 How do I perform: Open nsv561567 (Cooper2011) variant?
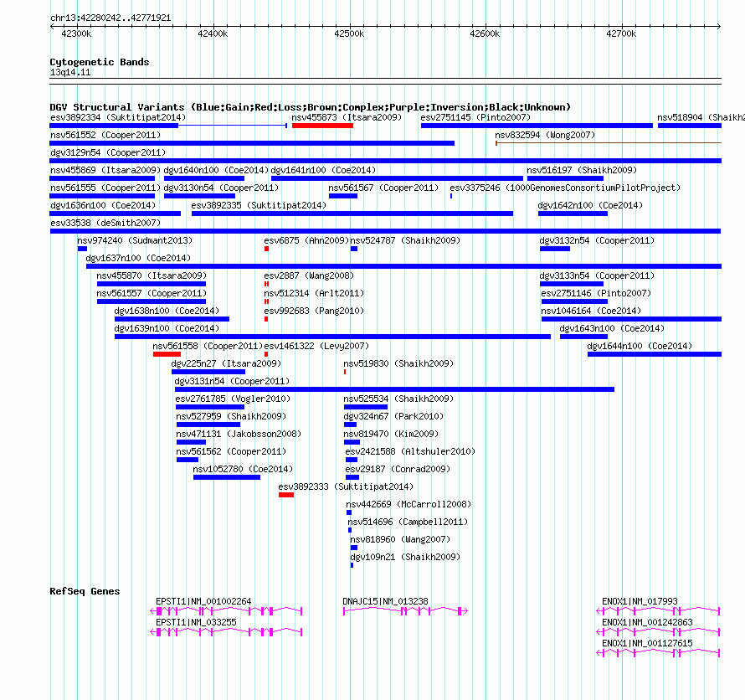(x=343, y=196)
